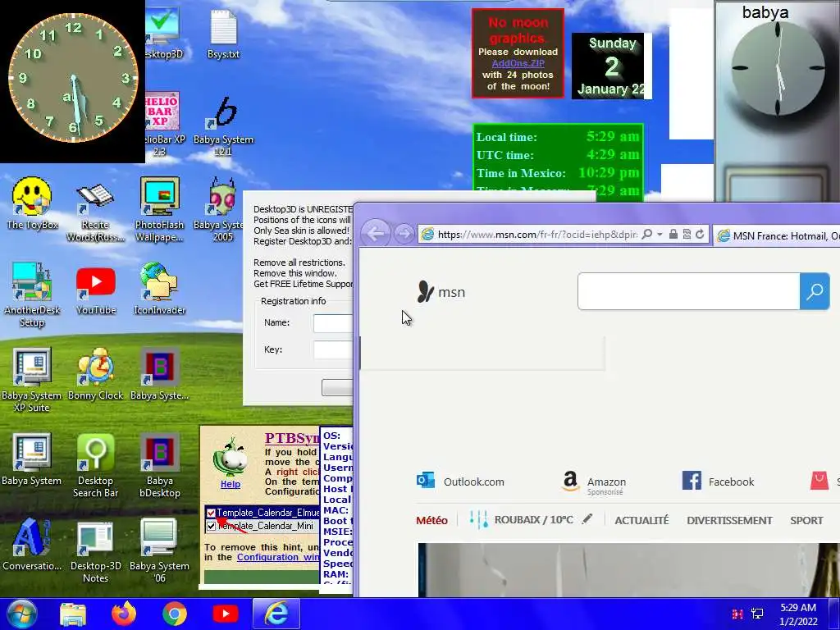Open Desktop Search Bar shortcut
840x630 pixels.
(x=95, y=465)
